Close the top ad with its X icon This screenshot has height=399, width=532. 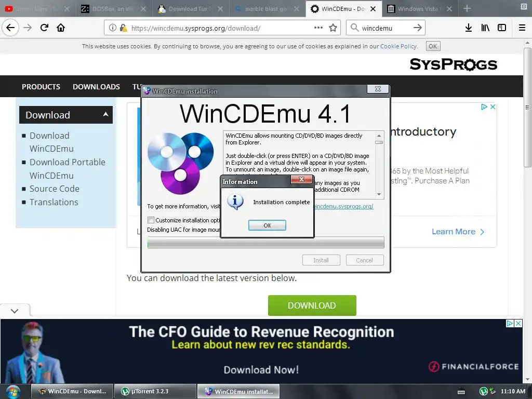coord(493,107)
